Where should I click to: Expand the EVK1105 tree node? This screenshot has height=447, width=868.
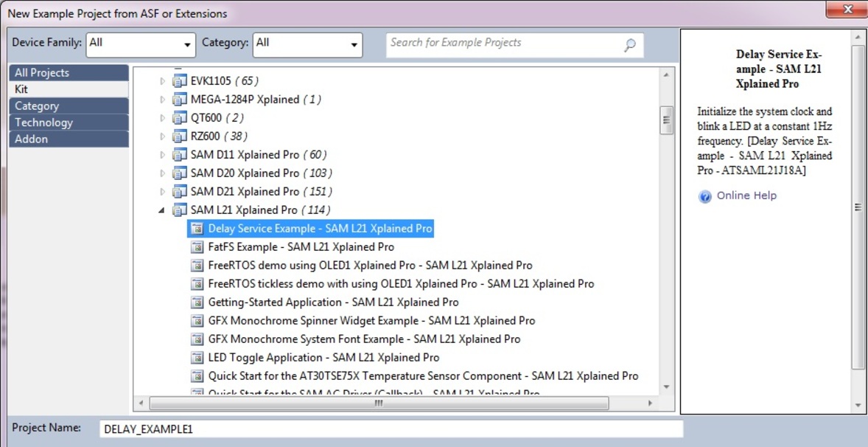(162, 80)
